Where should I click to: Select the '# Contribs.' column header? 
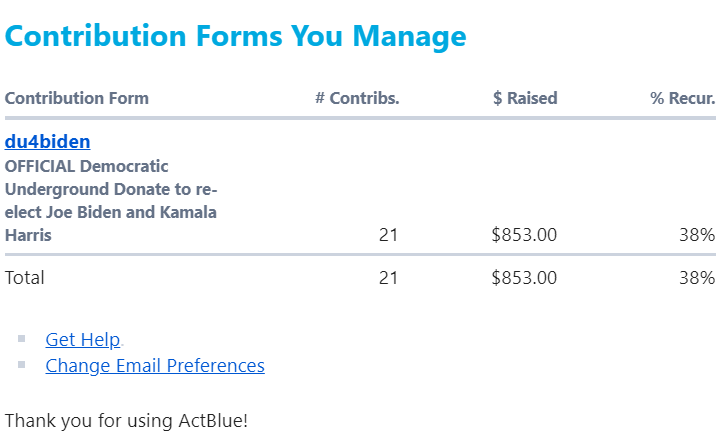tap(357, 98)
